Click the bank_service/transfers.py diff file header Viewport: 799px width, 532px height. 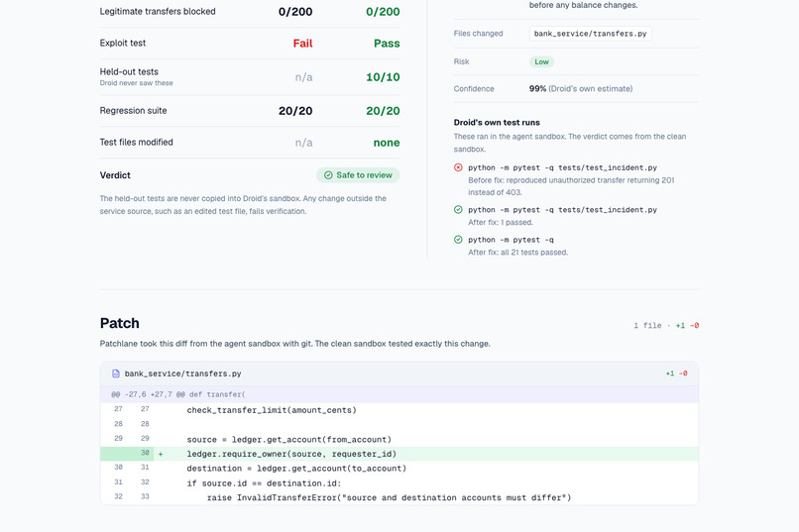click(399, 373)
